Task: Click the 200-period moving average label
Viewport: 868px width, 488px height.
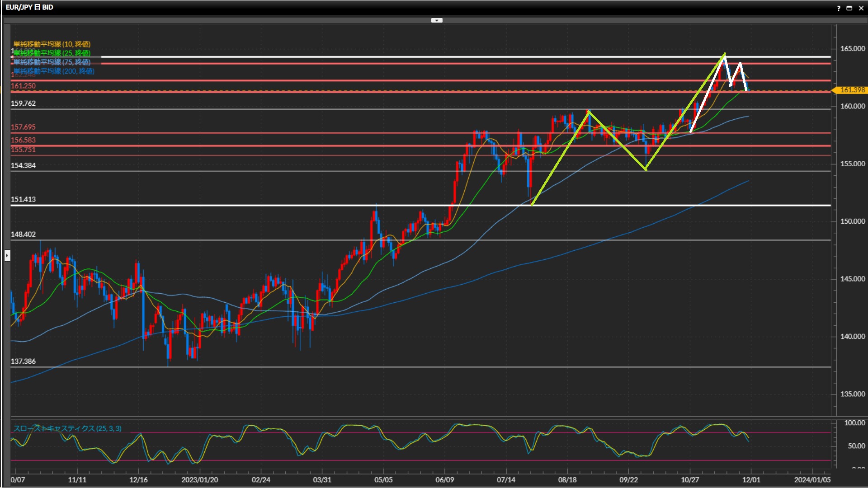Action: tap(53, 71)
